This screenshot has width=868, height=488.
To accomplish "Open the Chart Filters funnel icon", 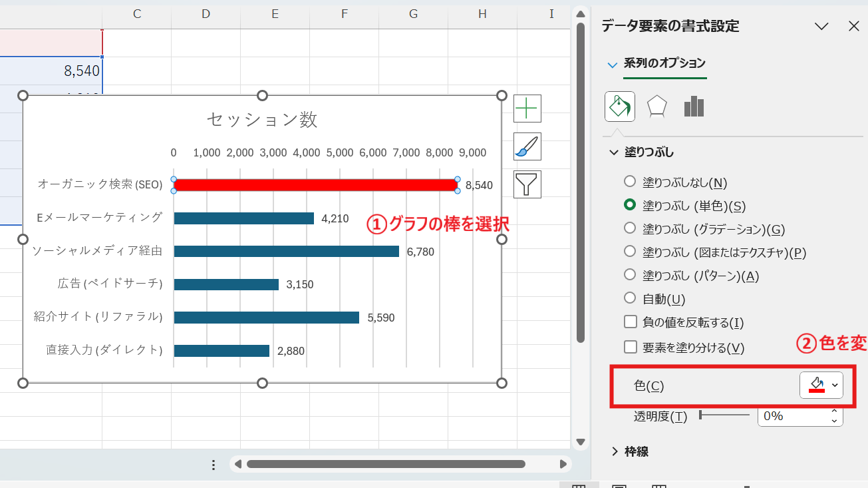I will 527,184.
